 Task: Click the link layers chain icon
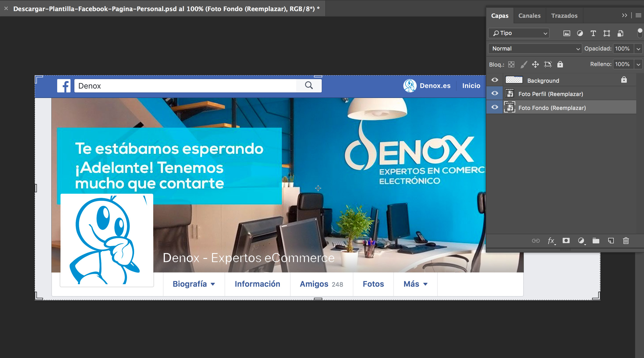pyautogui.click(x=536, y=241)
